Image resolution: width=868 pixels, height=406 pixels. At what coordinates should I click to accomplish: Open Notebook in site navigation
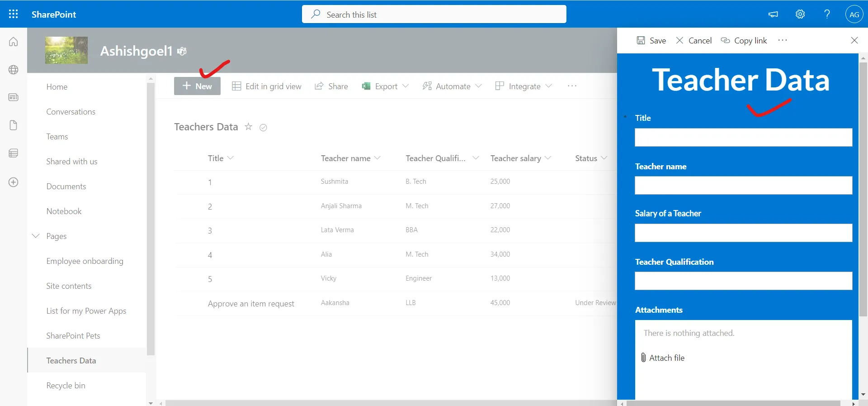64,211
